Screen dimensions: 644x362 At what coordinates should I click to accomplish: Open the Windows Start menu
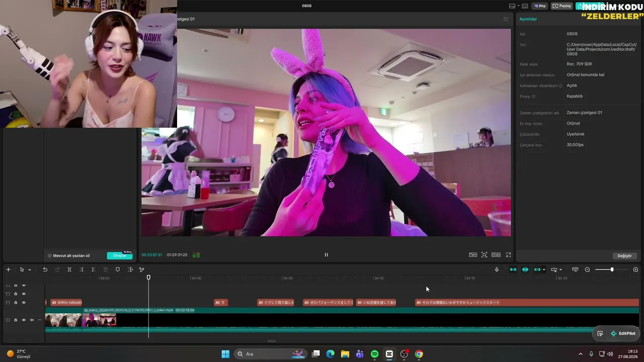(x=225, y=354)
